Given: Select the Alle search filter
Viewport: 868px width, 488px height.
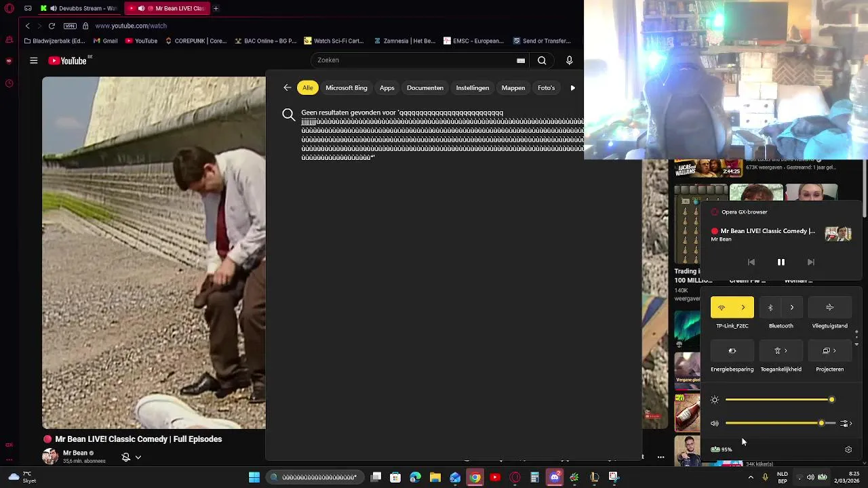Looking at the screenshot, I should [308, 87].
